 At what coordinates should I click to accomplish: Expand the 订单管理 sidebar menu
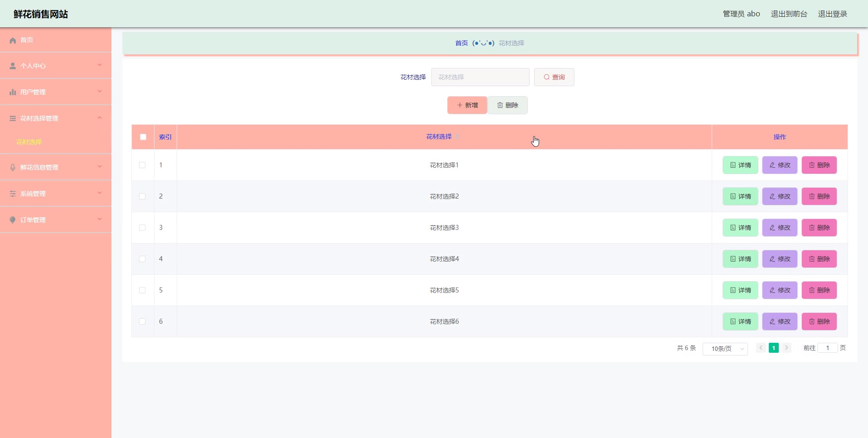point(56,220)
